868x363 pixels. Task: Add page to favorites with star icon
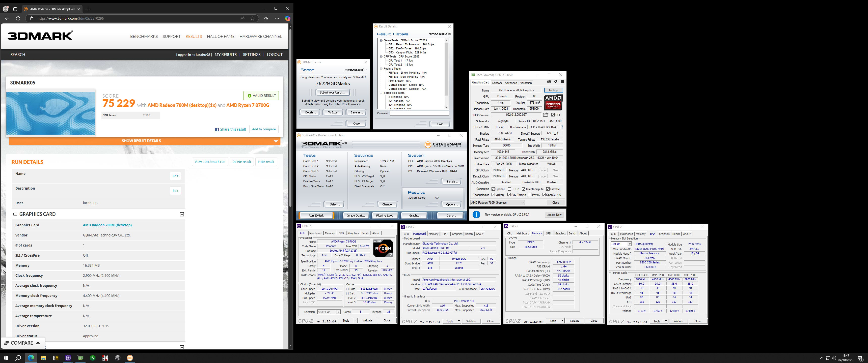coord(253,18)
